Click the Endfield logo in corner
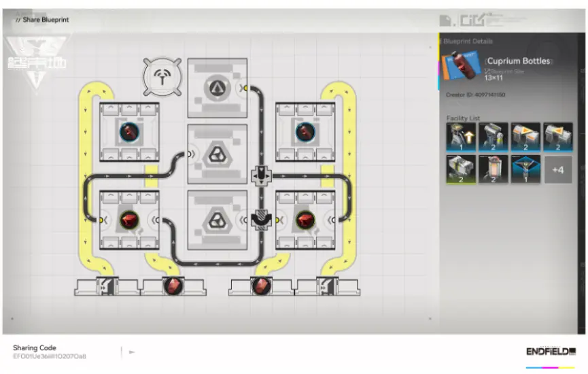The width and height of the screenshot is (588, 374). (x=550, y=352)
